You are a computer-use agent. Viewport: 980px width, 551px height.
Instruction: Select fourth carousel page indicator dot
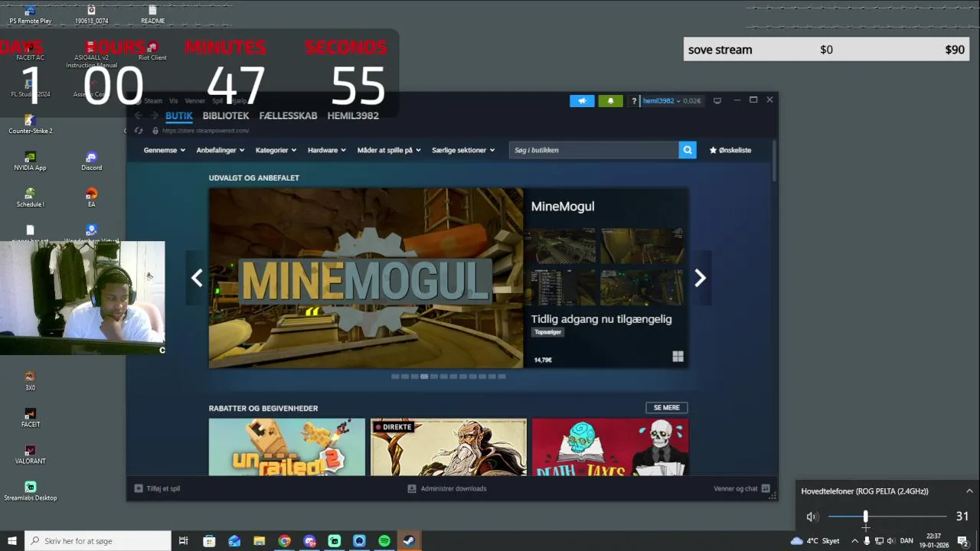(424, 377)
